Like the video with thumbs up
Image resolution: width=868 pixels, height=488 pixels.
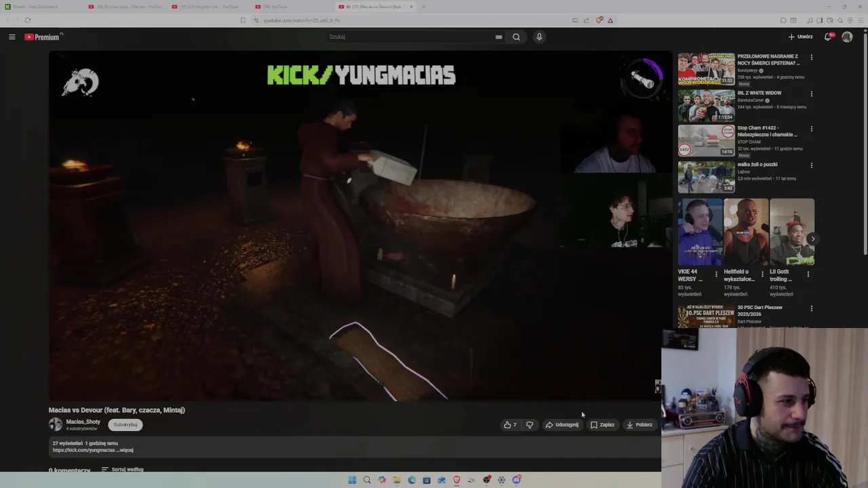[510, 425]
